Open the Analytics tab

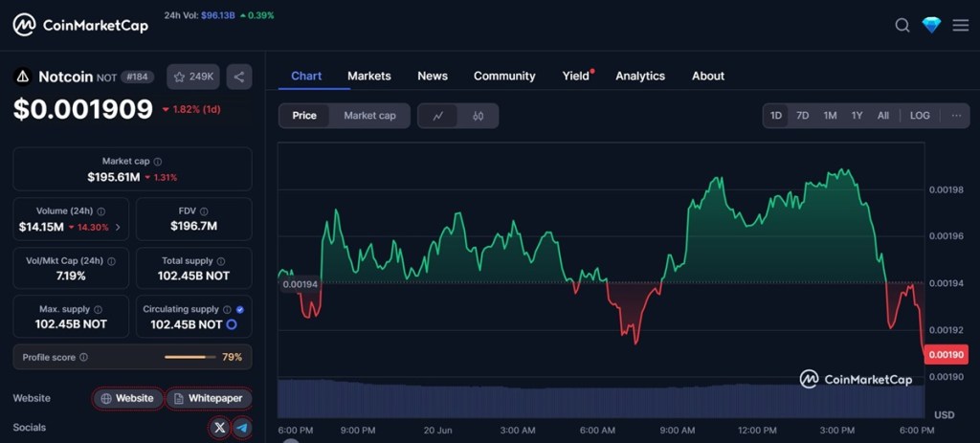tap(640, 76)
